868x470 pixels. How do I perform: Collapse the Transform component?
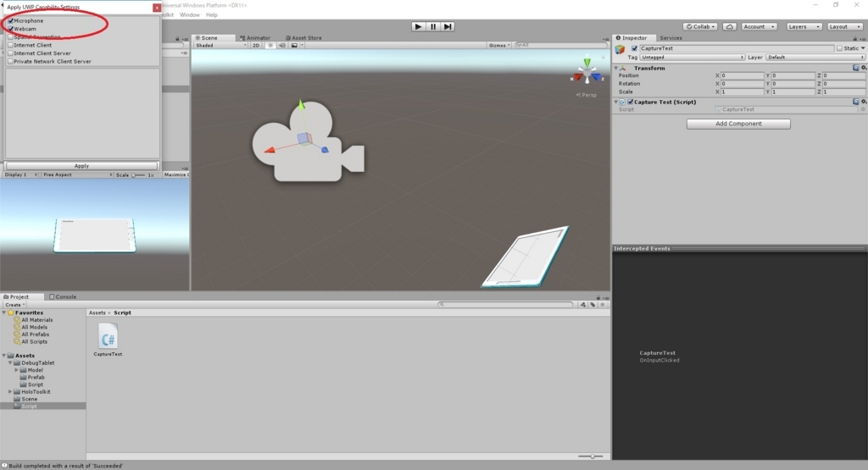point(616,68)
